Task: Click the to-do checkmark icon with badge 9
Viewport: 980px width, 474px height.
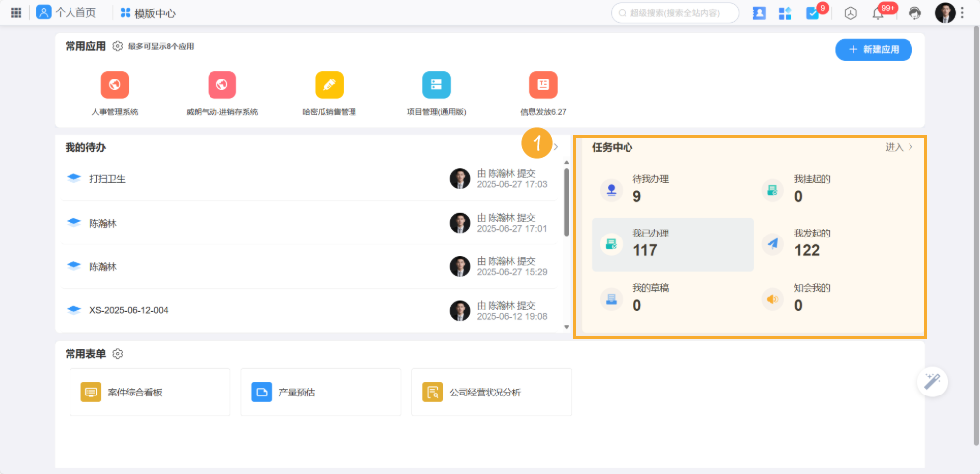Action: [813, 13]
